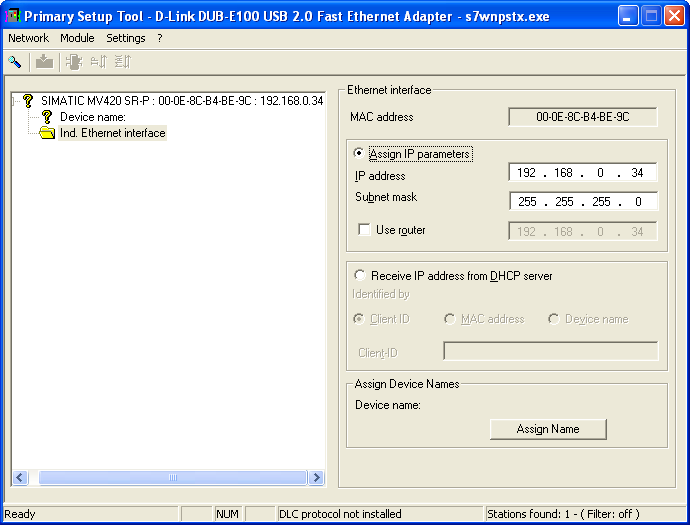Click the MAC address read-only field
The width and height of the screenshot is (690, 525).
[583, 117]
